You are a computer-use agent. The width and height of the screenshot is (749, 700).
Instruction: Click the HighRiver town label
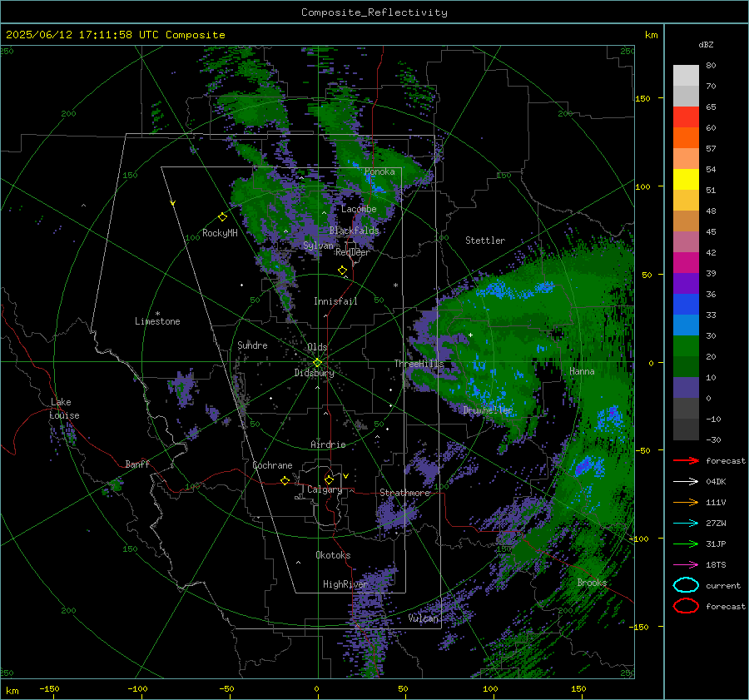(x=345, y=584)
